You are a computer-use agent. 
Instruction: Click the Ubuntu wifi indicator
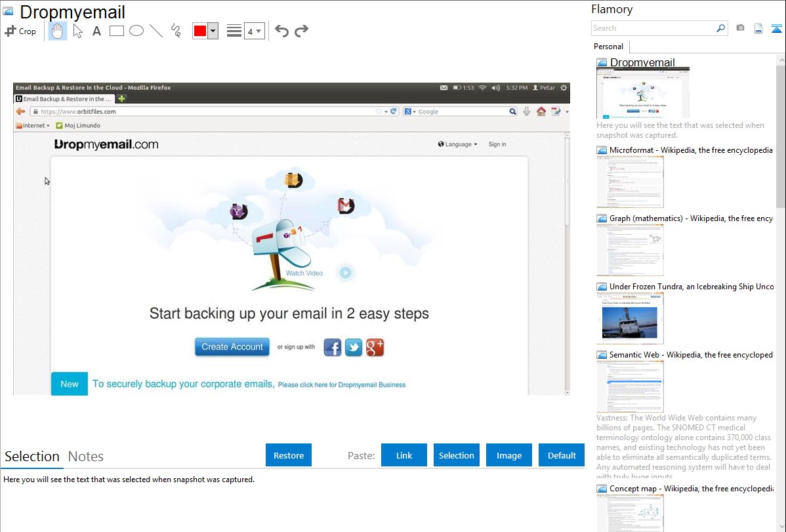[482, 88]
